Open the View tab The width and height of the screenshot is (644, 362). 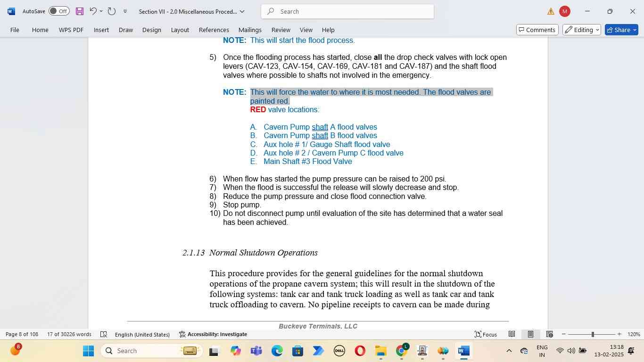point(306,30)
